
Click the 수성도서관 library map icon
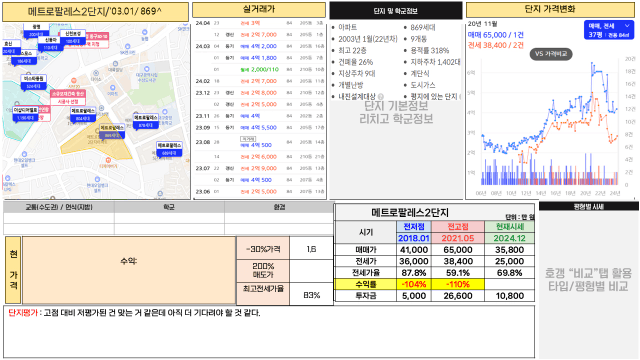[x=147, y=70]
